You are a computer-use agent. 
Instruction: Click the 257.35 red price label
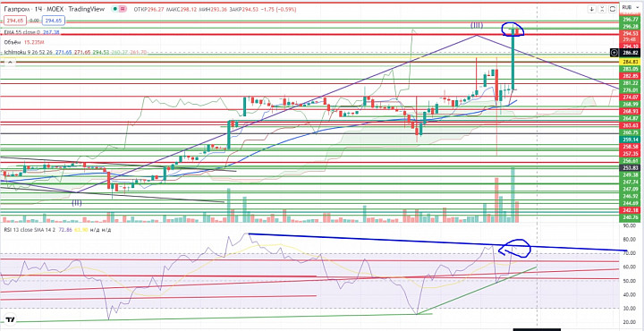pos(630,153)
